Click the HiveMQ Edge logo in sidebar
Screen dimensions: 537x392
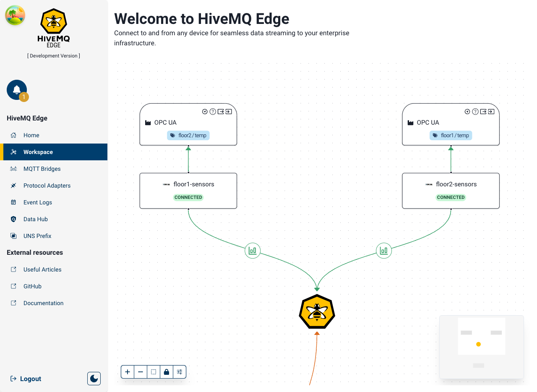tap(53, 29)
